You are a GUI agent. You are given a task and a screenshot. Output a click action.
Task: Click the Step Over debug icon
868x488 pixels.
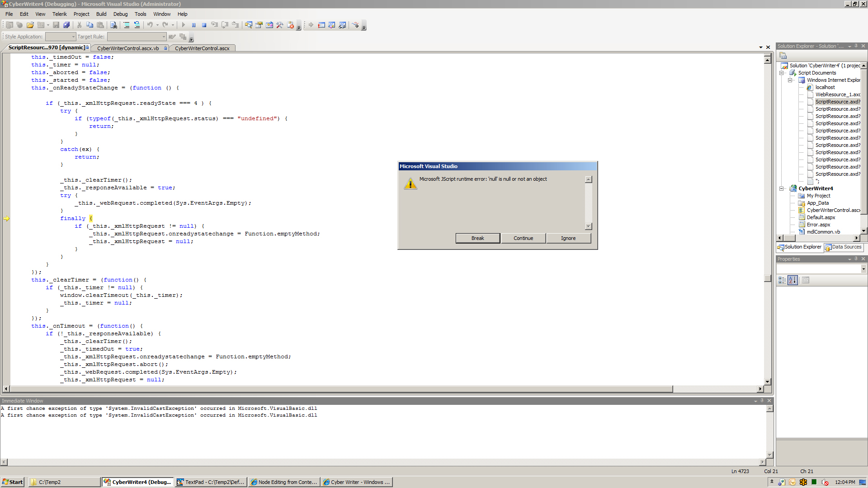(225, 25)
